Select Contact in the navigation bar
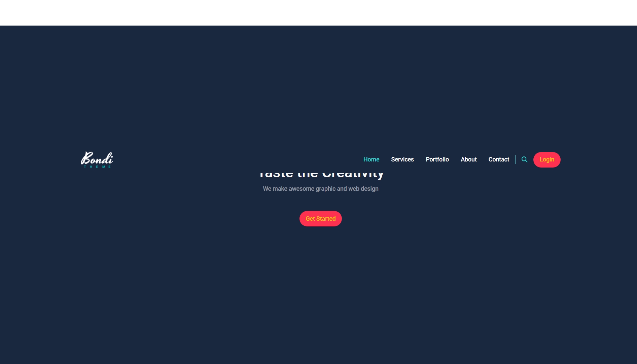This screenshot has width=637, height=364. click(x=498, y=159)
